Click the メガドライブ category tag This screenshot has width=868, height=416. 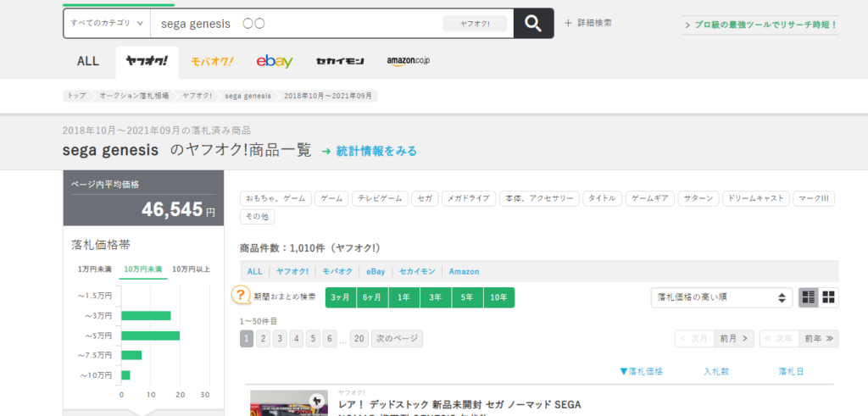(x=468, y=198)
